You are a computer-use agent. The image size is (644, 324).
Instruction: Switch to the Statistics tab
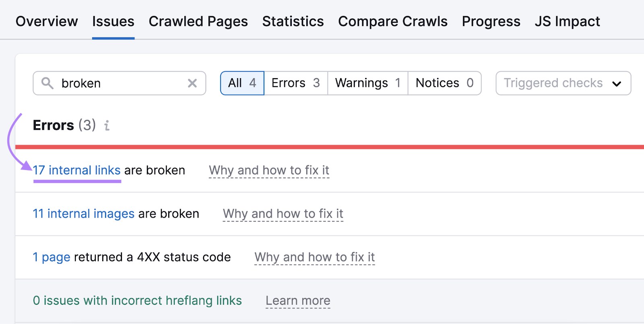293,21
